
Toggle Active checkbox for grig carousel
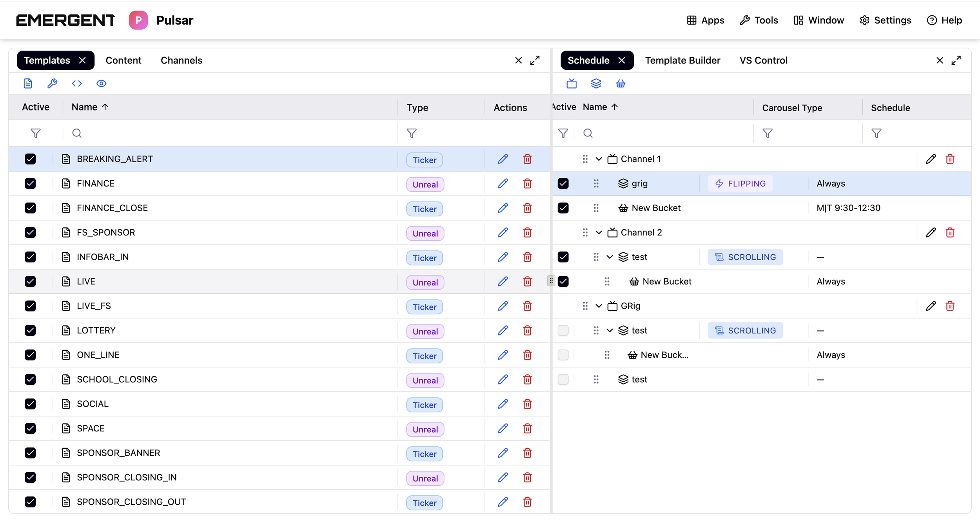click(563, 183)
